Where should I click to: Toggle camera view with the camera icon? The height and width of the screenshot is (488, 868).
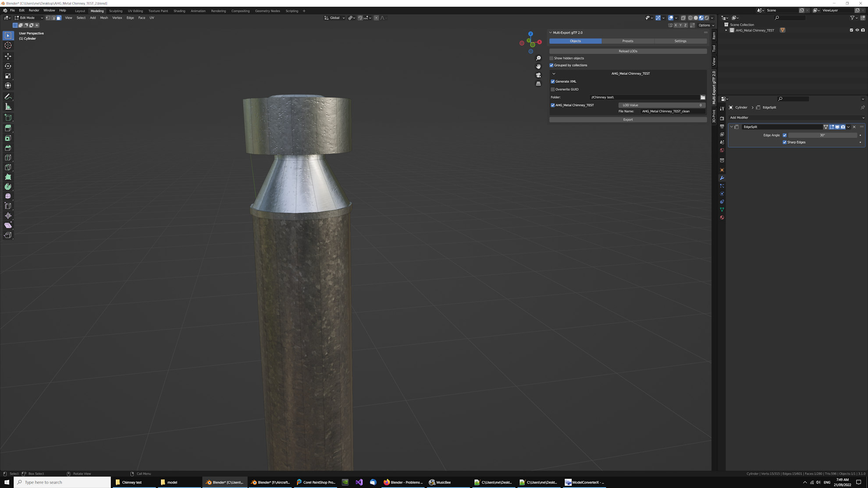pyautogui.click(x=538, y=75)
